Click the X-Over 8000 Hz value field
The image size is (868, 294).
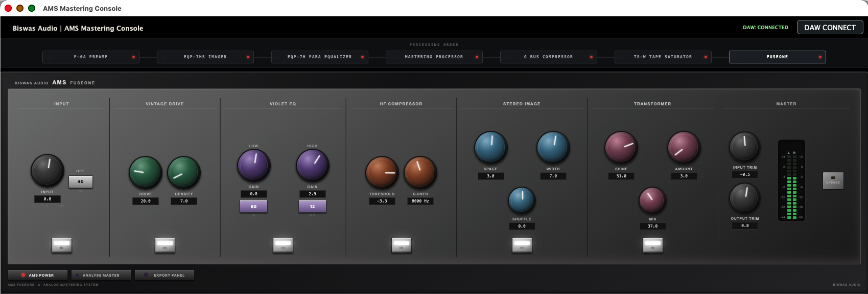coord(420,201)
